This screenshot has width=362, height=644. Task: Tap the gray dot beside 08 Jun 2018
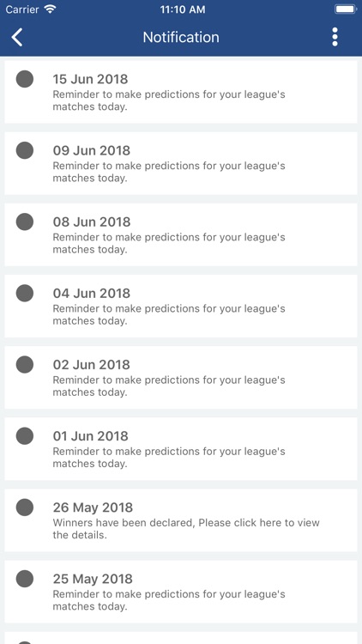(x=25, y=222)
